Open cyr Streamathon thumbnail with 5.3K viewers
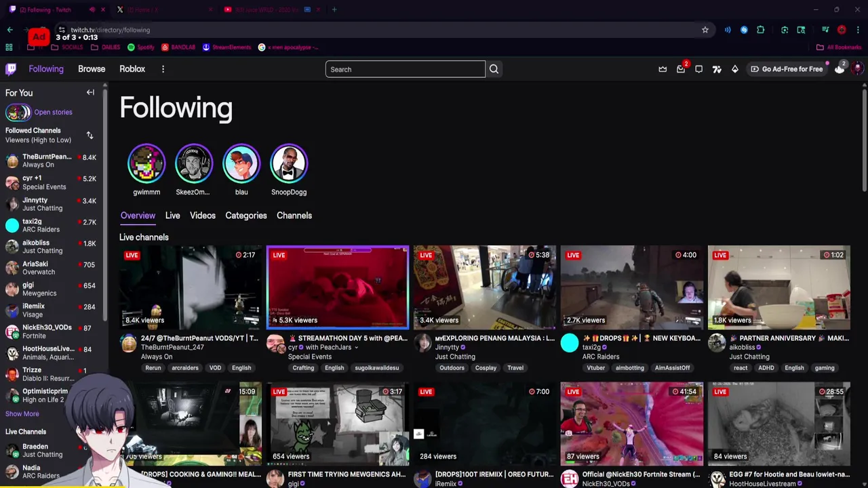The height and width of the screenshot is (488, 868). (338, 287)
